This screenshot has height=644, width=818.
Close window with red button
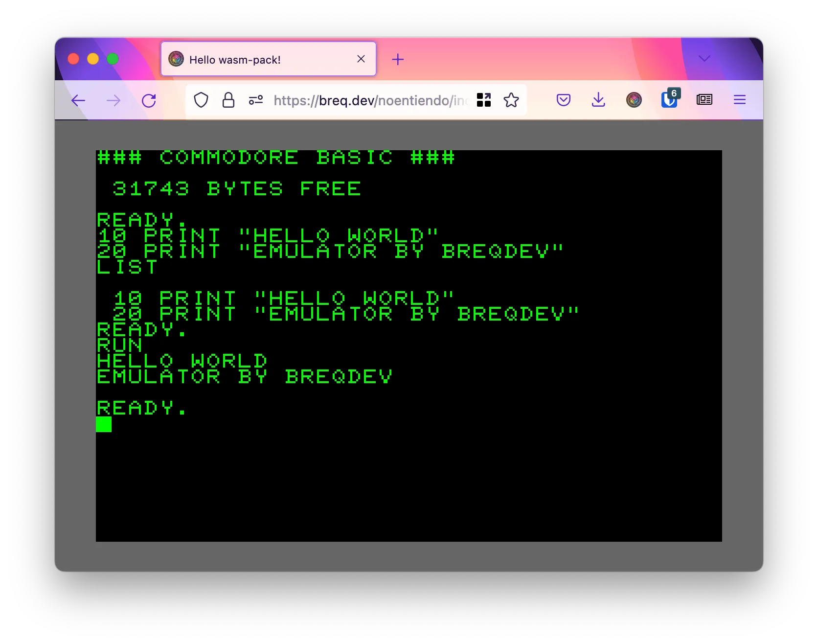(73, 59)
